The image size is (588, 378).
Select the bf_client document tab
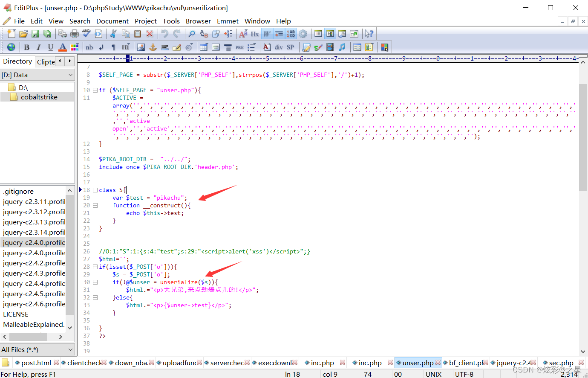tap(466, 363)
